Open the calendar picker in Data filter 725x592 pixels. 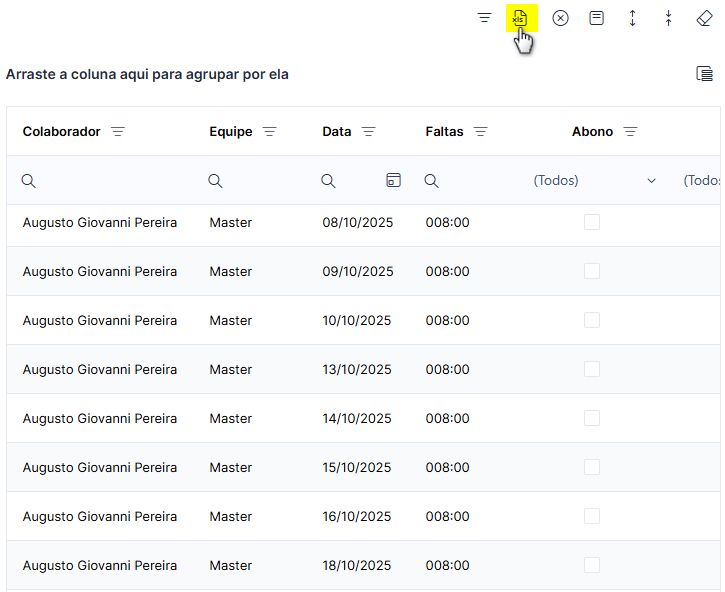pos(393,180)
